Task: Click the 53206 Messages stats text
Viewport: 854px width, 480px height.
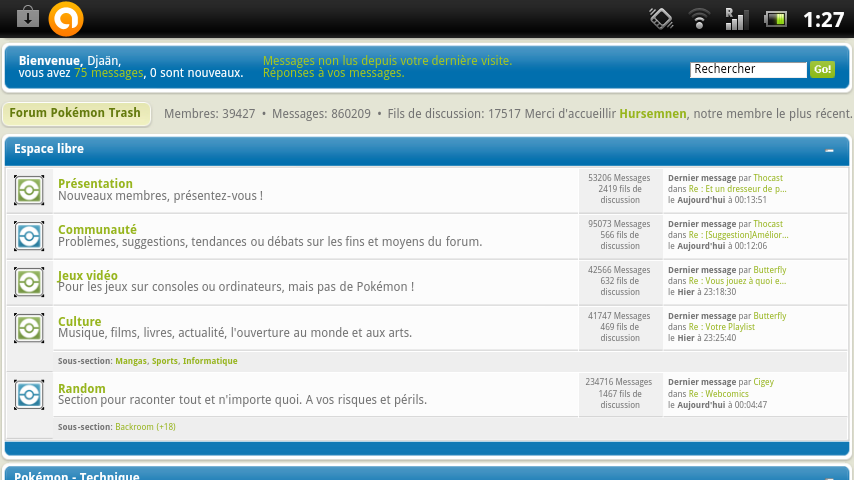Action: [619, 178]
